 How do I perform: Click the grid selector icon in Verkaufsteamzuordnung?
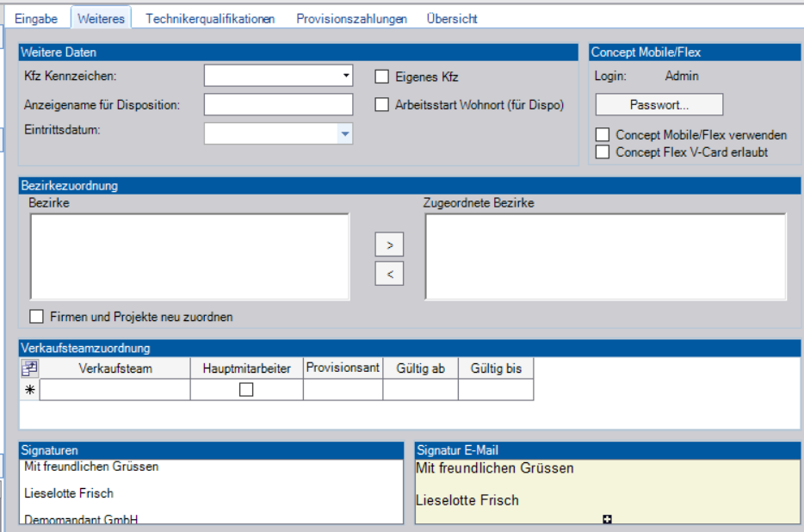(x=29, y=368)
